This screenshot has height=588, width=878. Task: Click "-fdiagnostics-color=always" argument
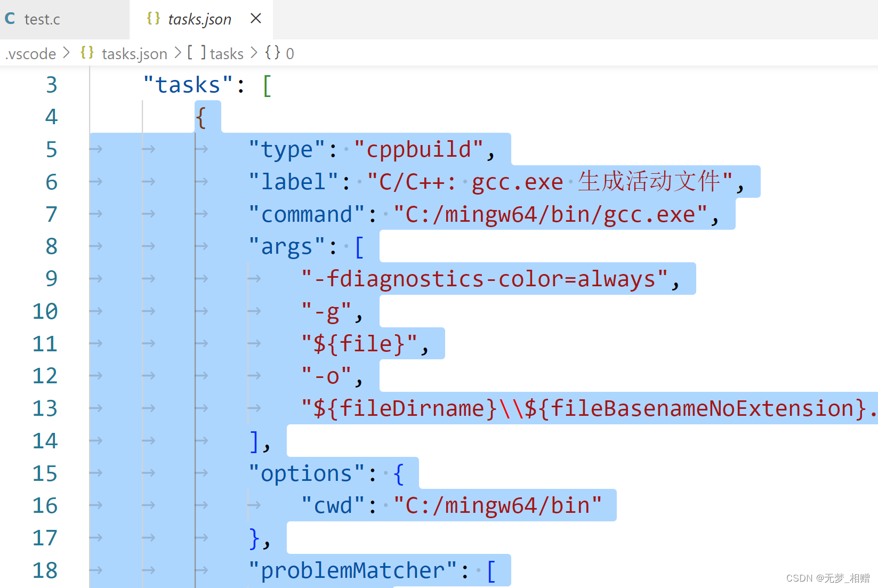(x=485, y=279)
